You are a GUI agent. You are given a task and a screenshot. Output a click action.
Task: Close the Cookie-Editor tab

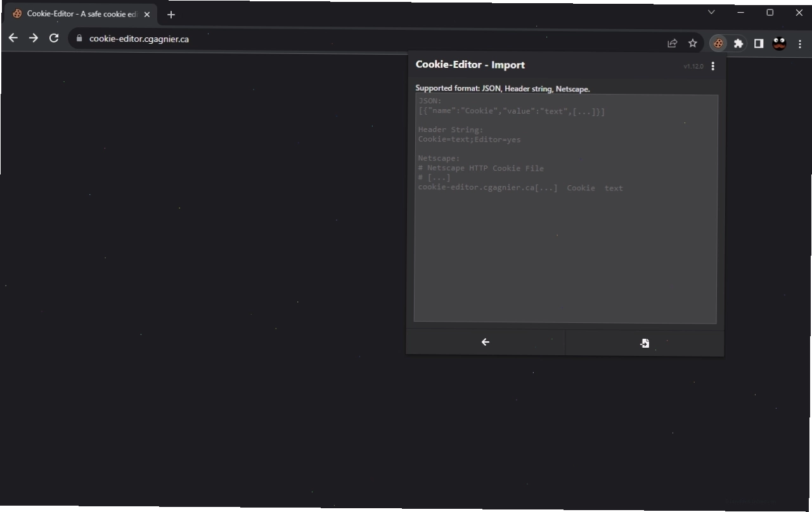click(x=147, y=14)
